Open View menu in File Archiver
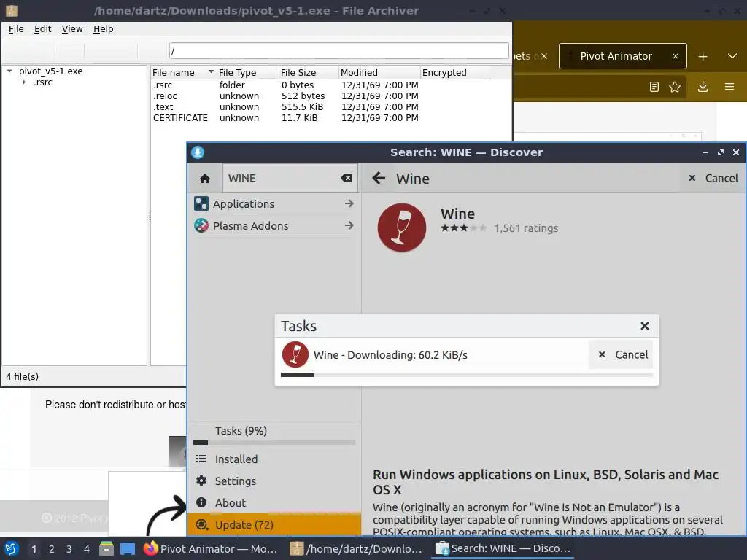This screenshot has height=560, width=747. tap(72, 29)
